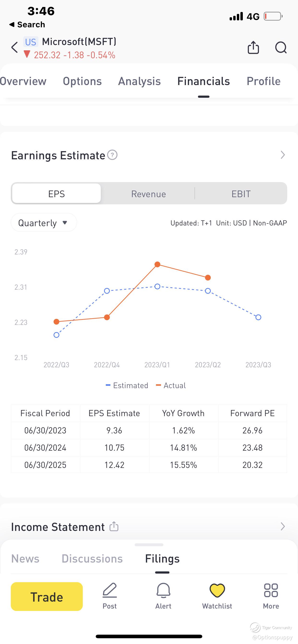Select the EPS segment
The height and width of the screenshot is (644, 298).
coord(57,194)
